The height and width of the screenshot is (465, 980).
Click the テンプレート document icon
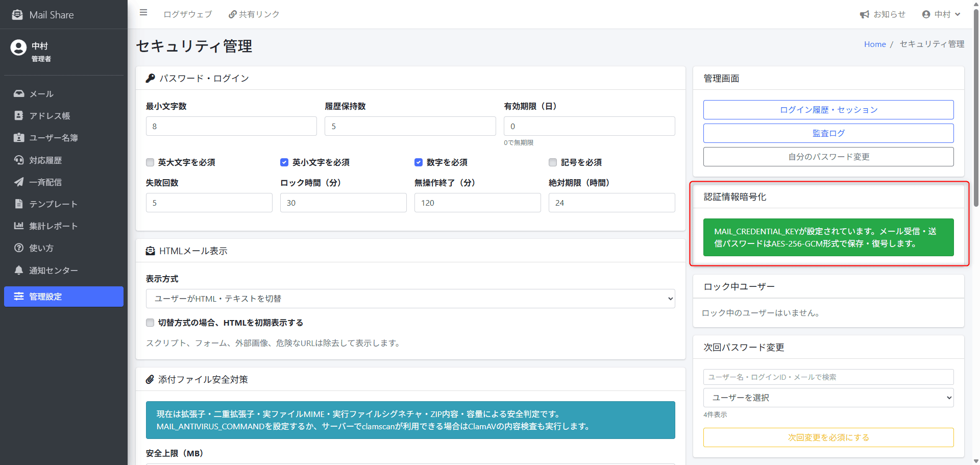(19, 204)
